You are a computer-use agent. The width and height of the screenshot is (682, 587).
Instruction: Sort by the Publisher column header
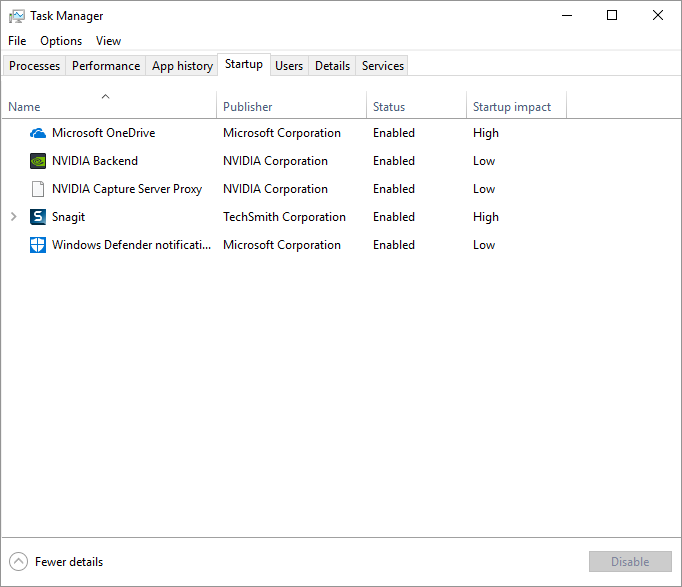[291, 107]
